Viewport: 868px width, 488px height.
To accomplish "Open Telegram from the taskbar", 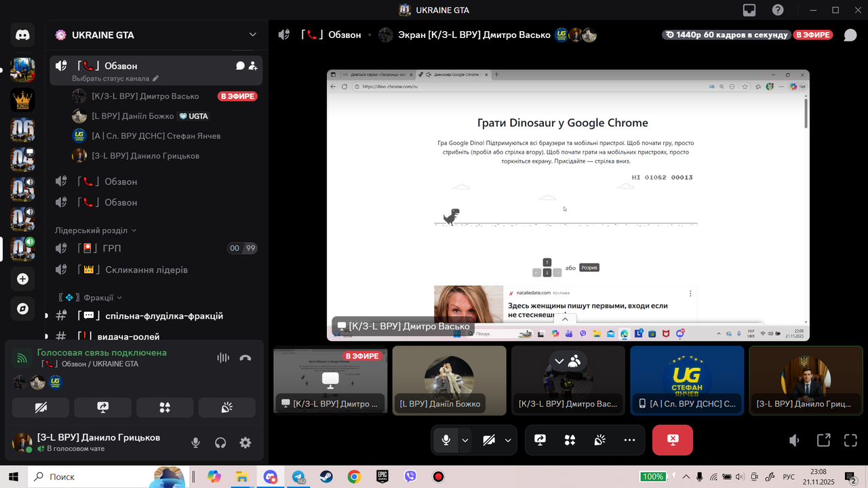I will tap(298, 476).
